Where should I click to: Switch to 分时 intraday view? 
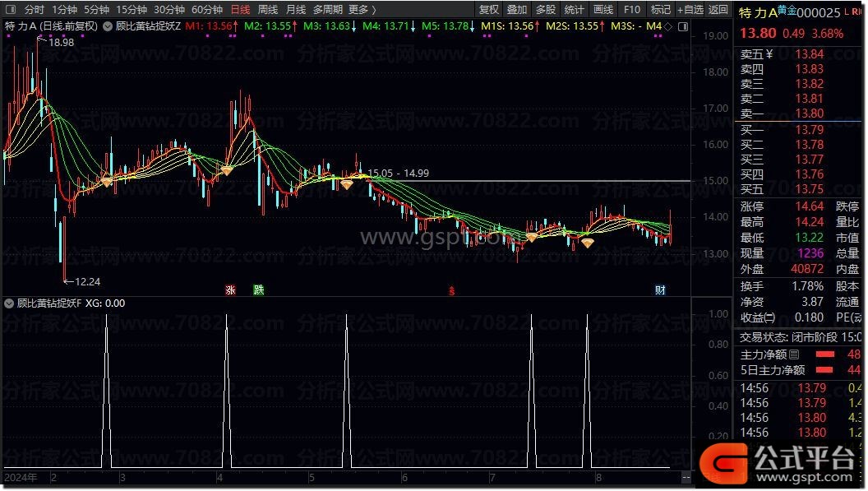click(34, 9)
